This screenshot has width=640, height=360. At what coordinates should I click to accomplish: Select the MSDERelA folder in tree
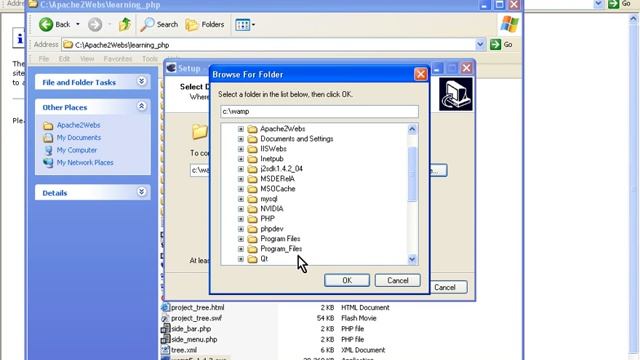[278, 179]
